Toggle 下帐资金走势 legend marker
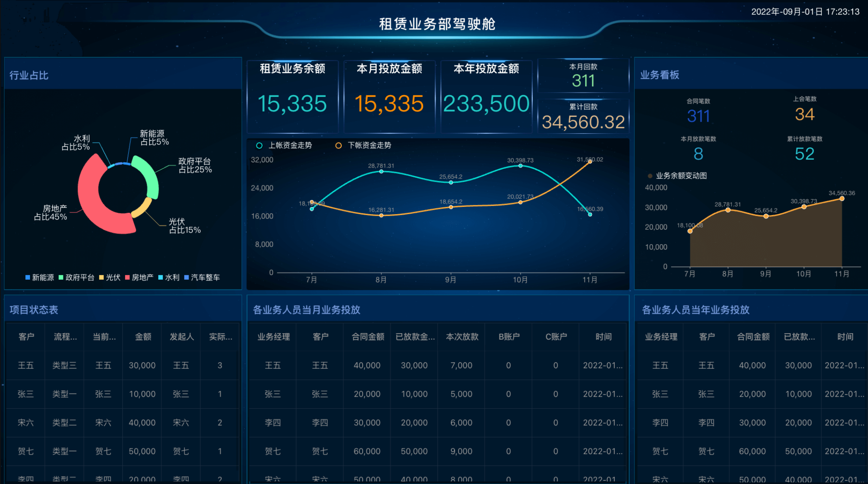This screenshot has width=868, height=484. (x=338, y=146)
